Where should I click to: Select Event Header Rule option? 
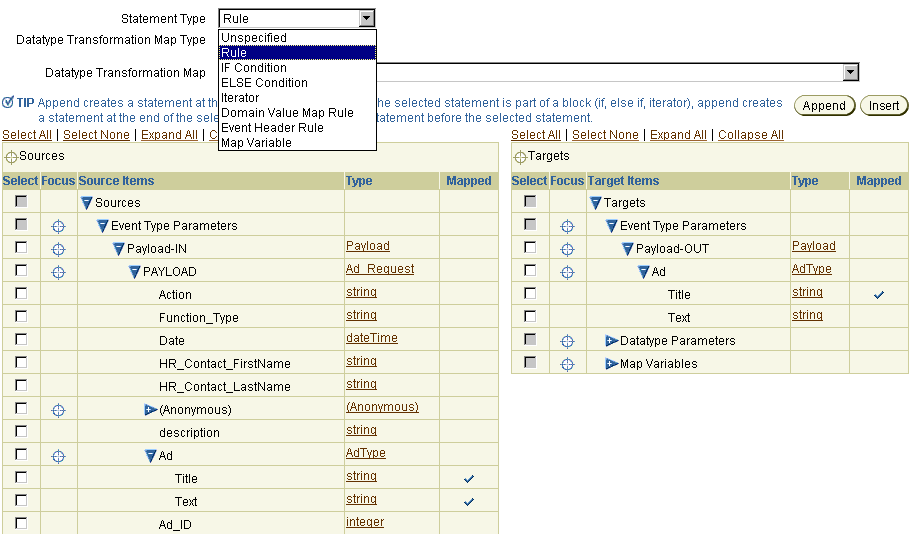pos(297,128)
